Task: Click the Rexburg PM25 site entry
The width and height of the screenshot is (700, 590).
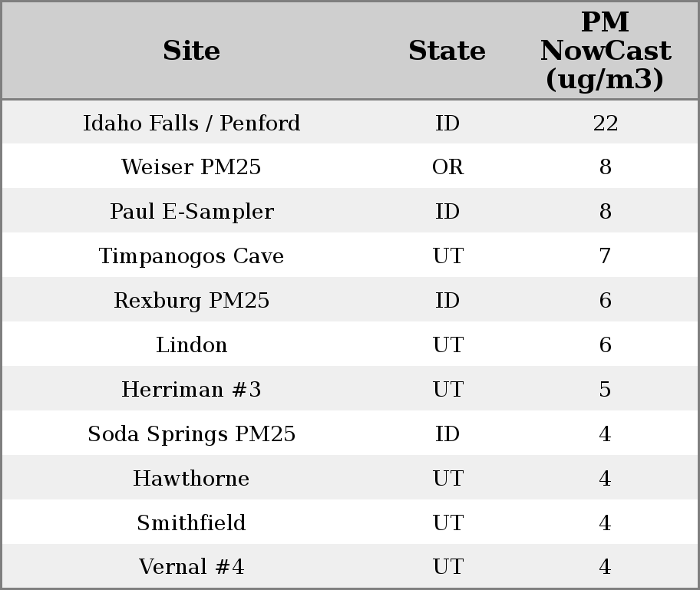Action: click(x=191, y=301)
